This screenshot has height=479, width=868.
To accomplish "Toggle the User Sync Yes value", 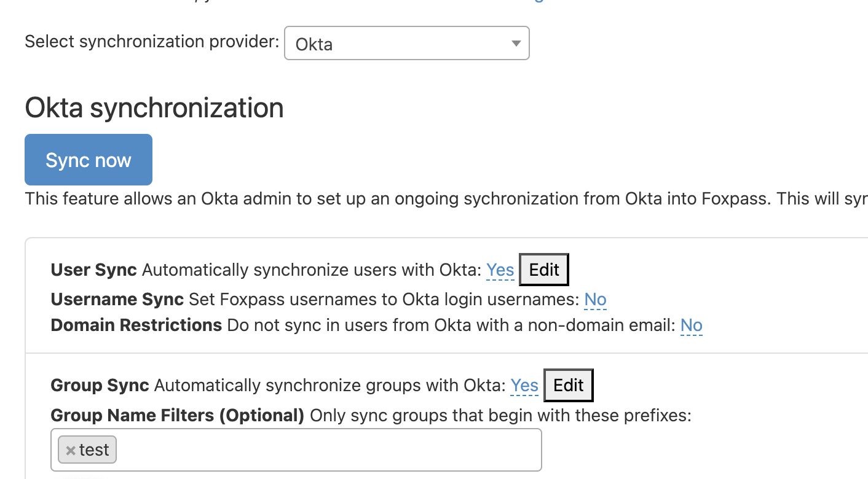I will click(500, 270).
